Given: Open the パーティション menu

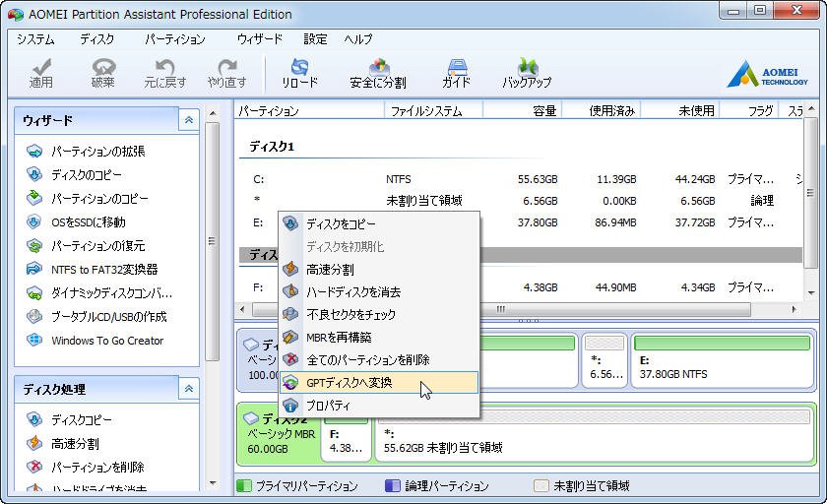Looking at the screenshot, I should [x=175, y=39].
